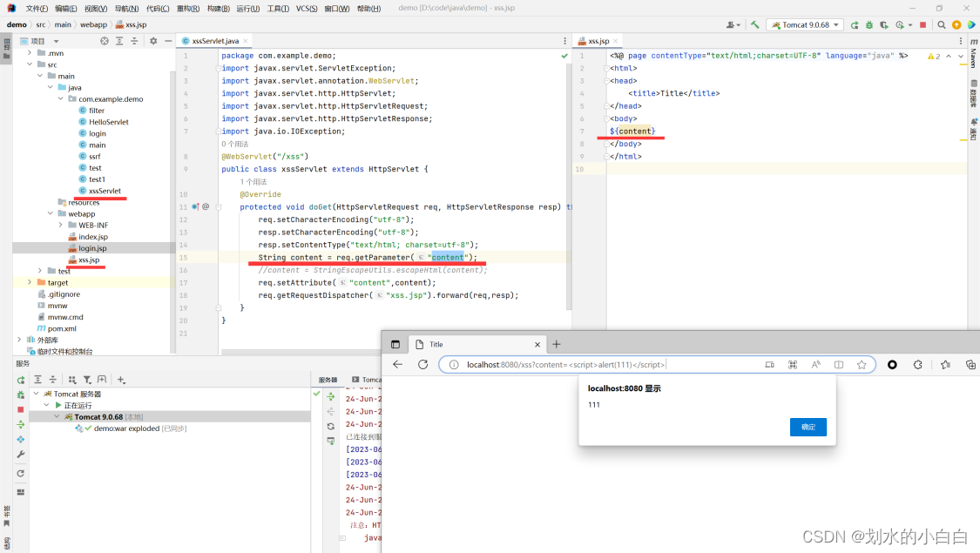Close the xssServlet.java tab
This screenshot has height=553, width=980.
tap(246, 41)
